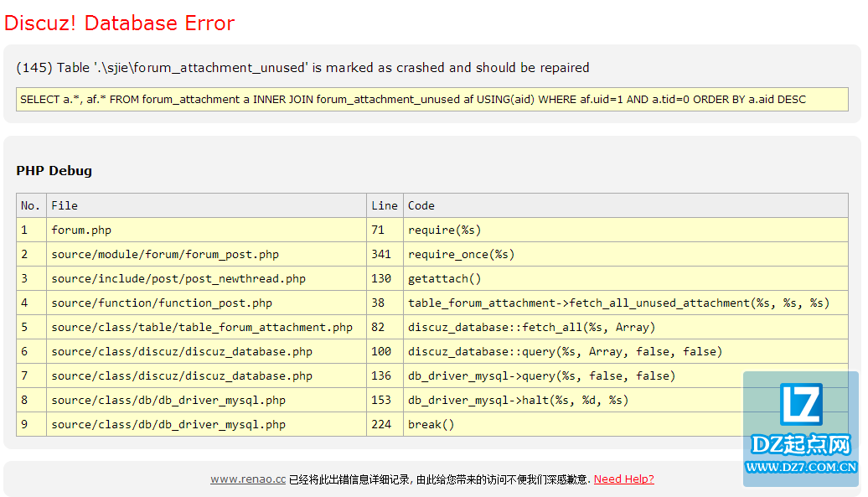Click the crashed table error message
Viewport: 868px width, 497px height.
(x=302, y=68)
